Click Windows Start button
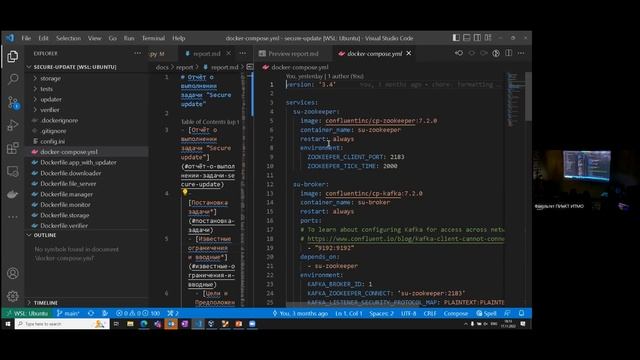The image size is (640, 360). point(7,324)
